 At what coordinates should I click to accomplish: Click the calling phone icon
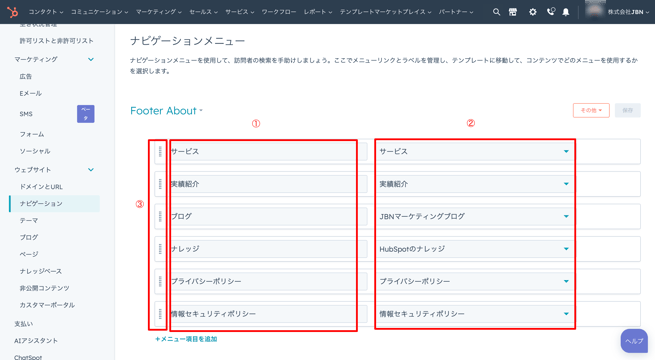551,12
